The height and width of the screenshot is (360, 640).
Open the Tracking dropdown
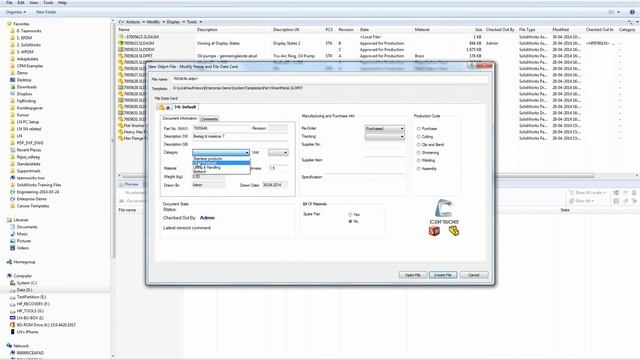(x=385, y=137)
